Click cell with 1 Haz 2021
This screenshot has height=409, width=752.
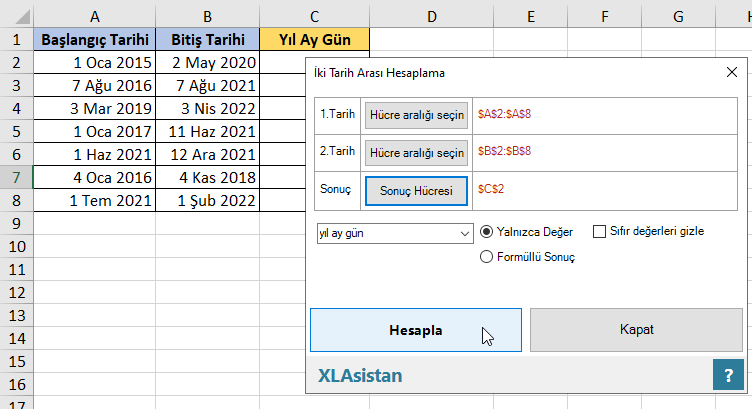(x=94, y=154)
